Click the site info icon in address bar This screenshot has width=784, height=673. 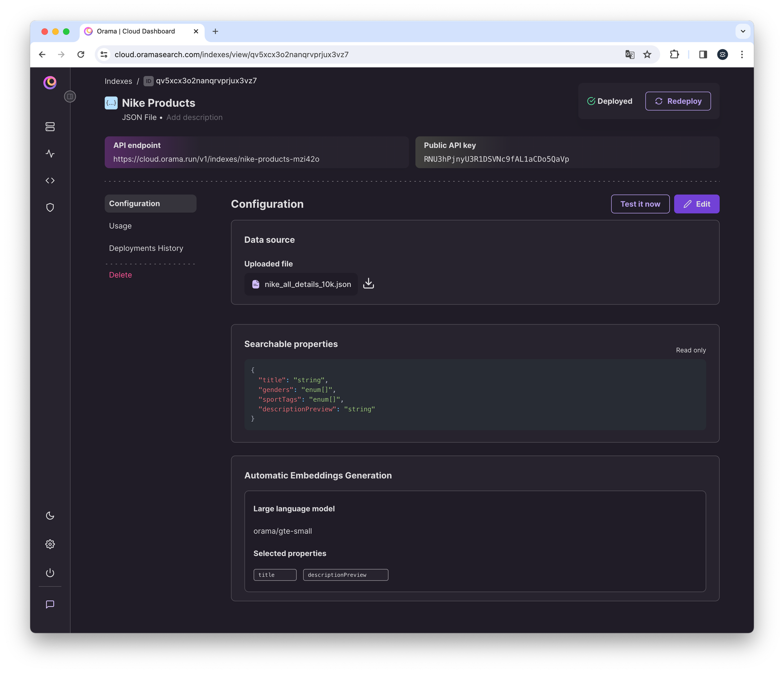coord(104,55)
